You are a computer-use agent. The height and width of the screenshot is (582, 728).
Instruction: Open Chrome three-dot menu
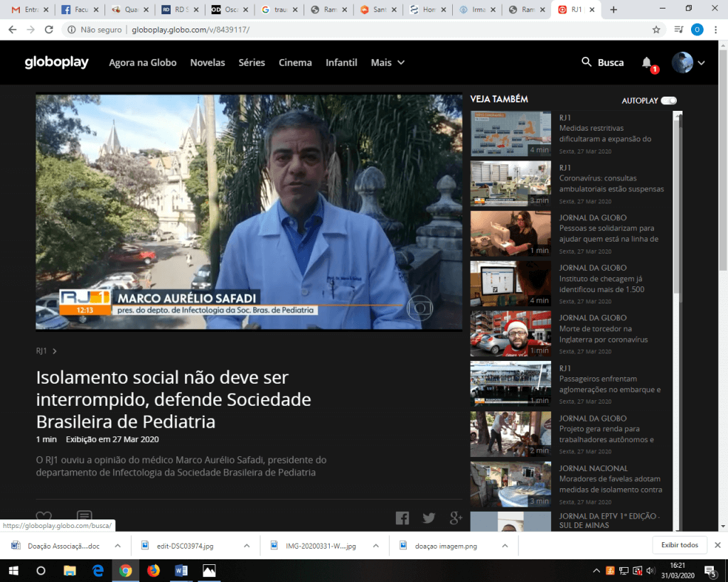[715, 30]
